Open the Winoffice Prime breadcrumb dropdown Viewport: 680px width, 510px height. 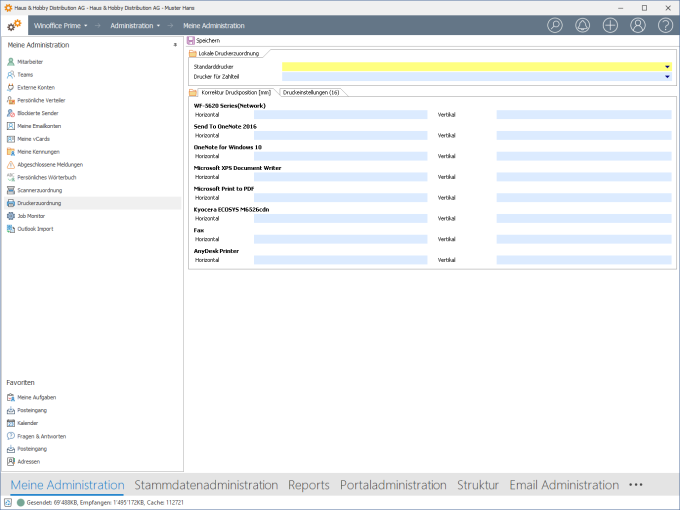[85, 26]
